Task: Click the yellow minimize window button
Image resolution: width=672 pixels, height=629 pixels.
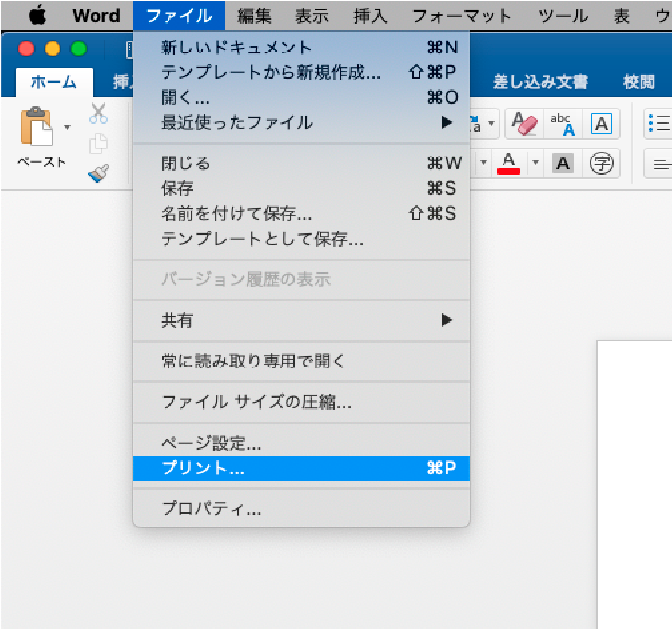Action: tap(53, 49)
